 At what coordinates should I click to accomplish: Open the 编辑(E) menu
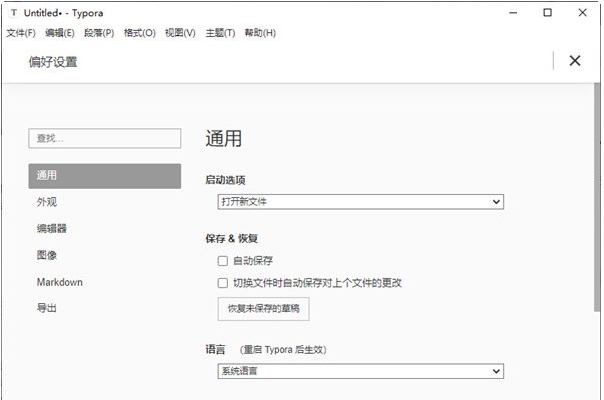(60, 33)
